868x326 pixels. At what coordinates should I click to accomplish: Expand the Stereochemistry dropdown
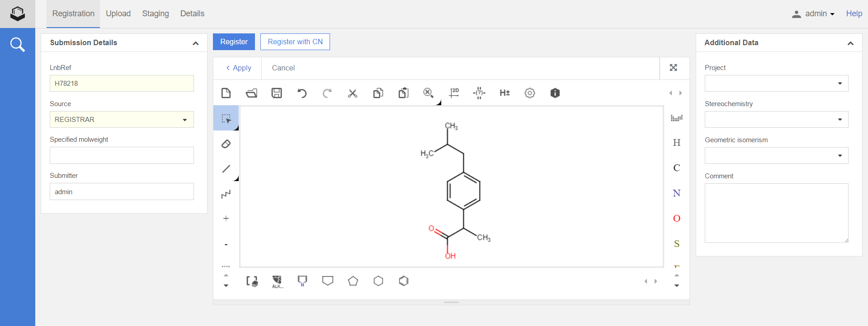coord(776,120)
